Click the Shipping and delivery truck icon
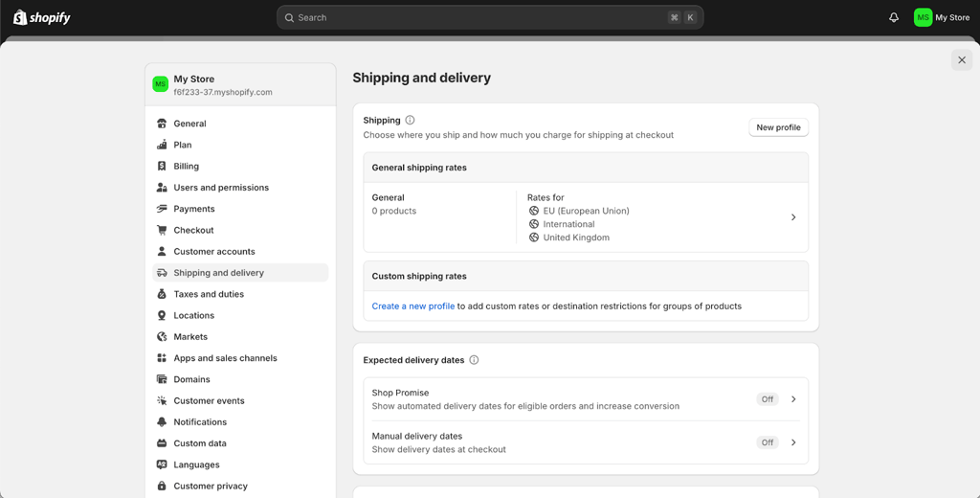This screenshot has width=980, height=498. point(162,272)
